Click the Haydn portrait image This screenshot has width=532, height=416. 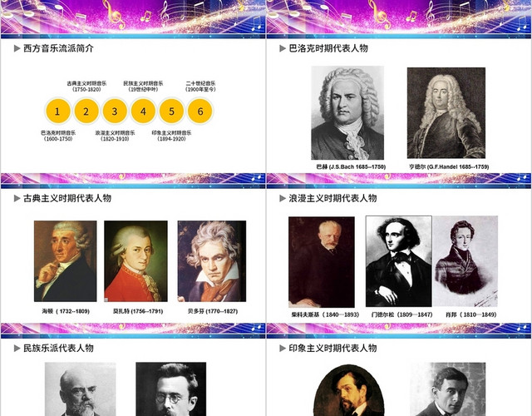coord(65,261)
